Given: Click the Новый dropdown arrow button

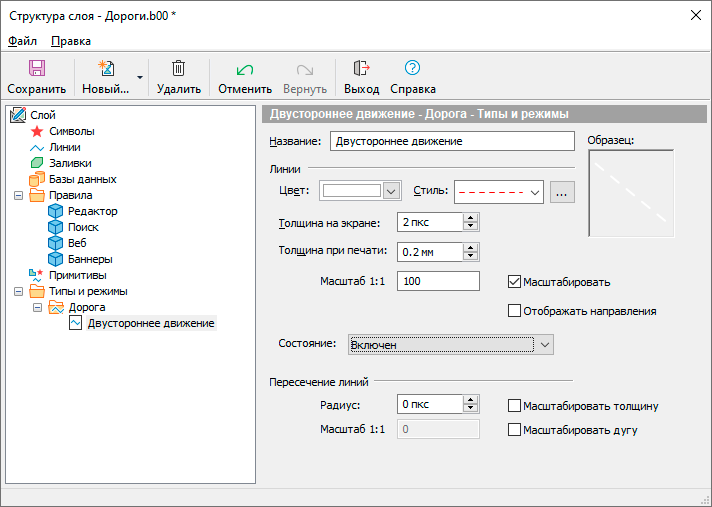Looking at the screenshot, I should [x=140, y=77].
